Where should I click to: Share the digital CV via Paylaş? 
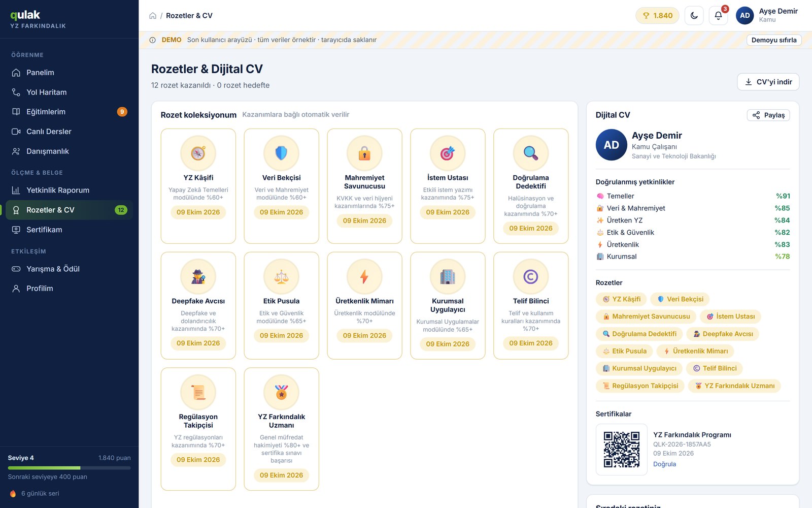[768, 115]
